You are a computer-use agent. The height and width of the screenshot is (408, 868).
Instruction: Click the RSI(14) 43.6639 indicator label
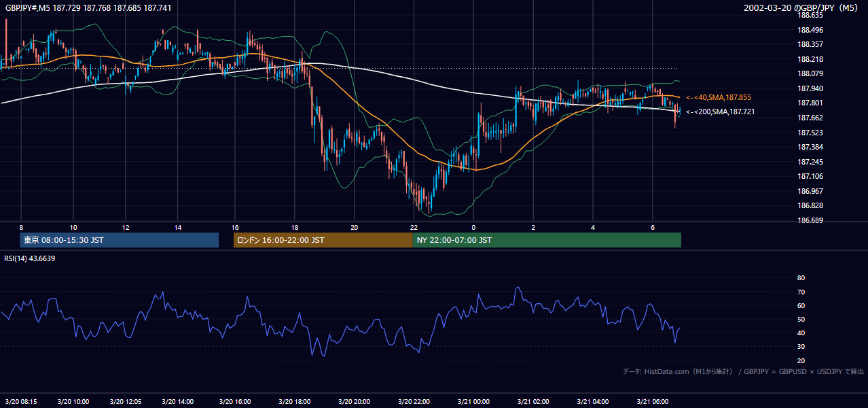coord(30,258)
